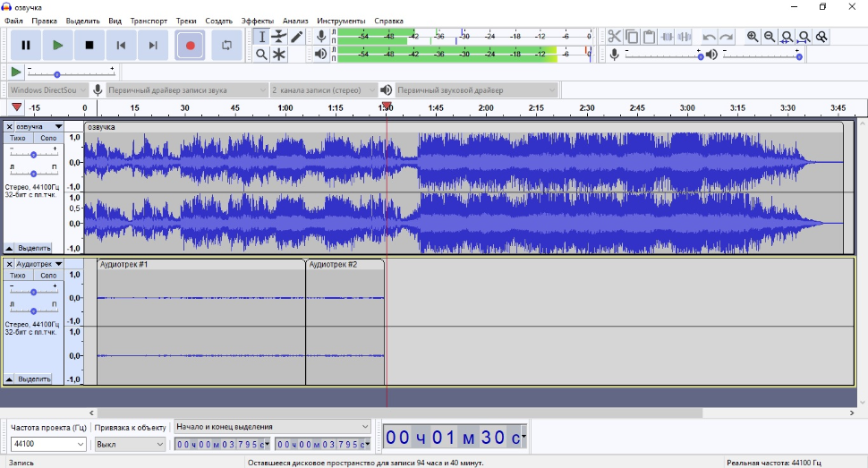The height and width of the screenshot is (468, 868).
Task: Click Выделить button on озвучка track
Action: (34, 248)
